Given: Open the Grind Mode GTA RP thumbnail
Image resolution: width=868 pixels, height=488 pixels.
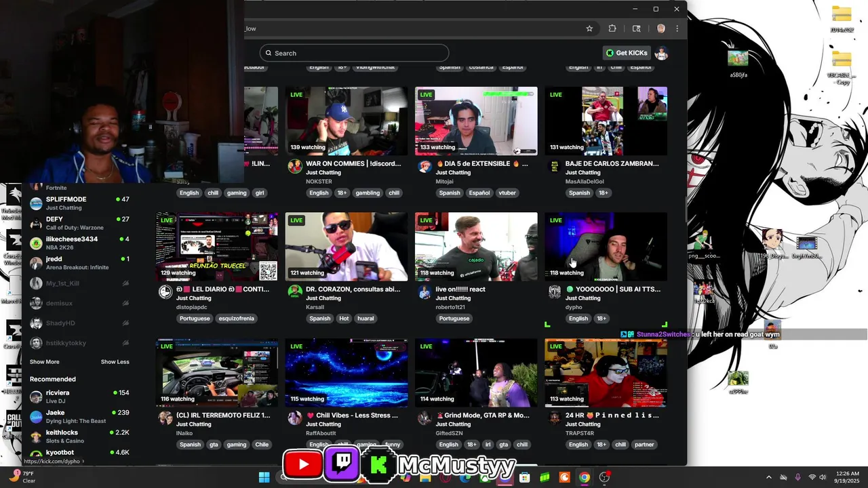Looking at the screenshot, I should coord(476,373).
